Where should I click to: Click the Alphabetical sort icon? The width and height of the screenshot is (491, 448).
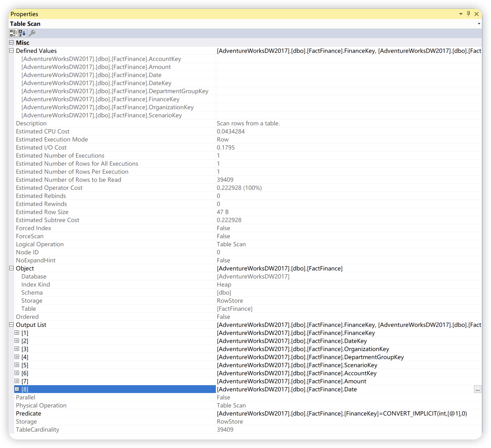tap(22, 33)
